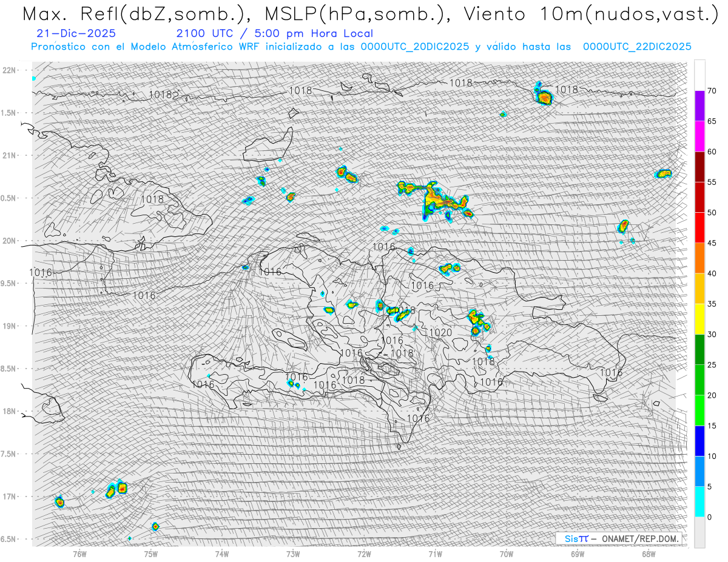Click the yellow swatch between 30 and 35

(x=699, y=319)
